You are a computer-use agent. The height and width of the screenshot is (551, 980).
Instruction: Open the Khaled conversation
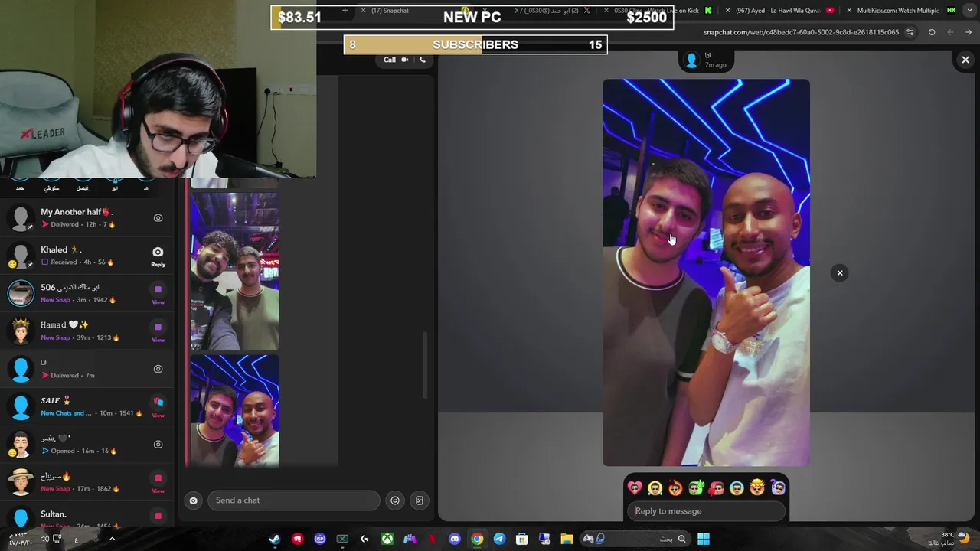pyautogui.click(x=88, y=256)
